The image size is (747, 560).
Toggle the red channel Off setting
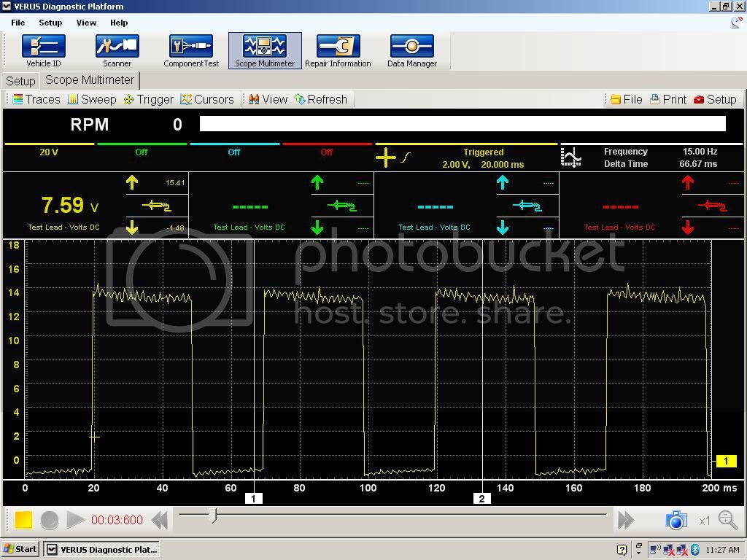pos(326,152)
